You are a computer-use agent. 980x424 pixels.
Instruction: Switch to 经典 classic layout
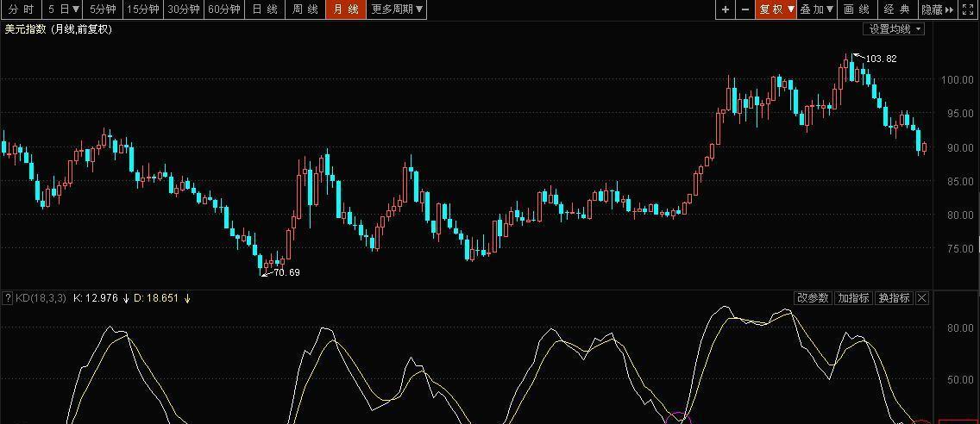[897, 9]
